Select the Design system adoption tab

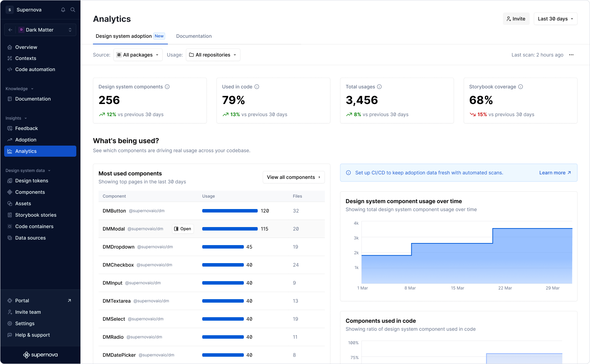click(130, 36)
